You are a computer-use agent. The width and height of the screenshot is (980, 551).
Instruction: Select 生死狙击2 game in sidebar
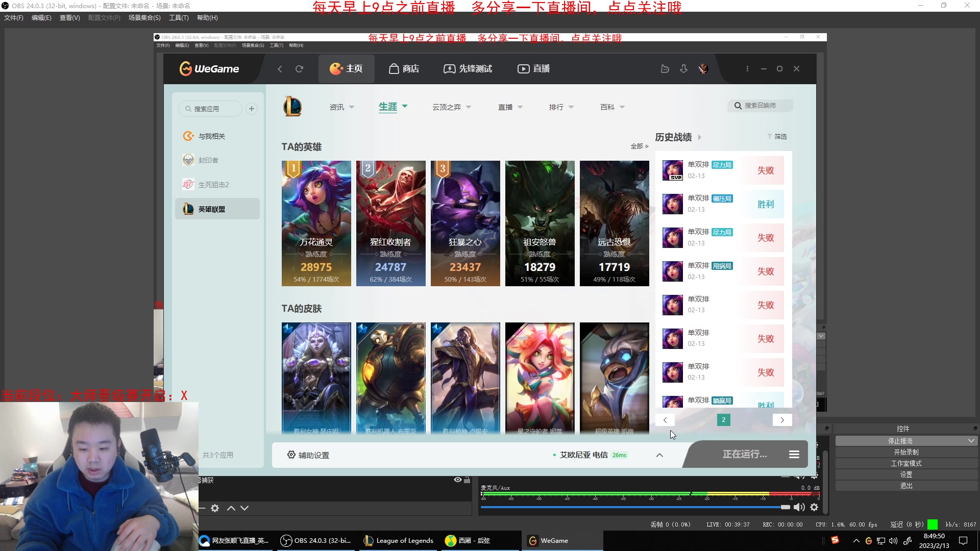point(217,185)
